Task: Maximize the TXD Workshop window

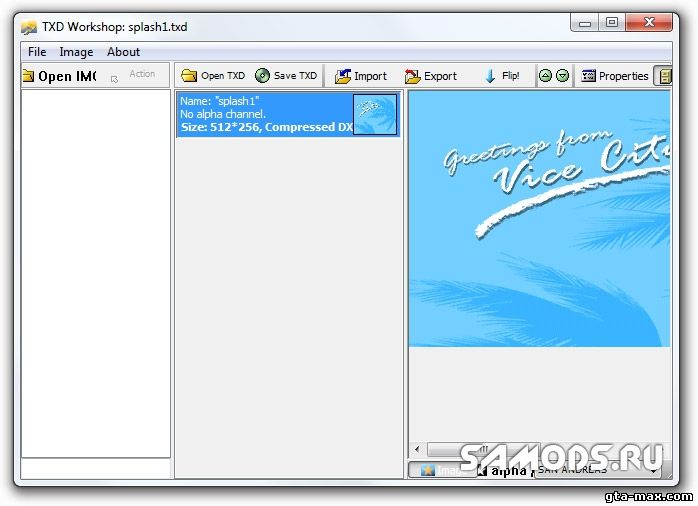Action: [x=612, y=23]
